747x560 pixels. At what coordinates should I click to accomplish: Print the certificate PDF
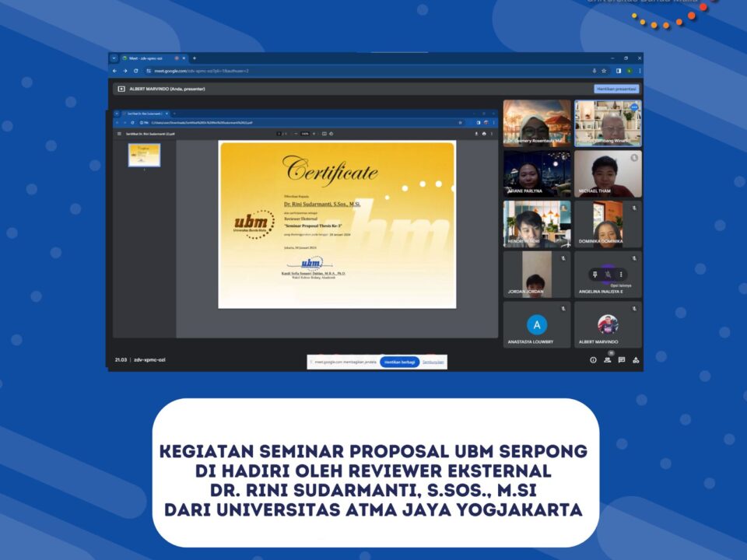pyautogui.click(x=484, y=134)
